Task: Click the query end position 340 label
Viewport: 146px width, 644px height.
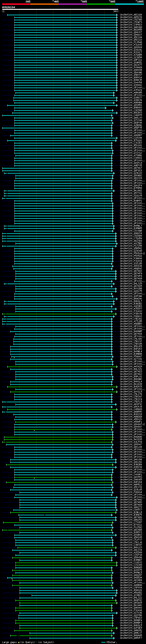Action: pos(115,11)
